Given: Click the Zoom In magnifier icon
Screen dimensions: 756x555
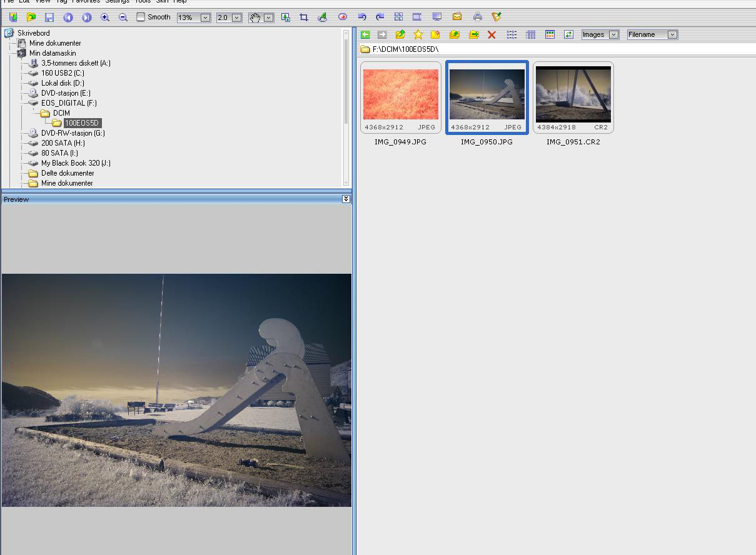Looking at the screenshot, I should pyautogui.click(x=105, y=17).
